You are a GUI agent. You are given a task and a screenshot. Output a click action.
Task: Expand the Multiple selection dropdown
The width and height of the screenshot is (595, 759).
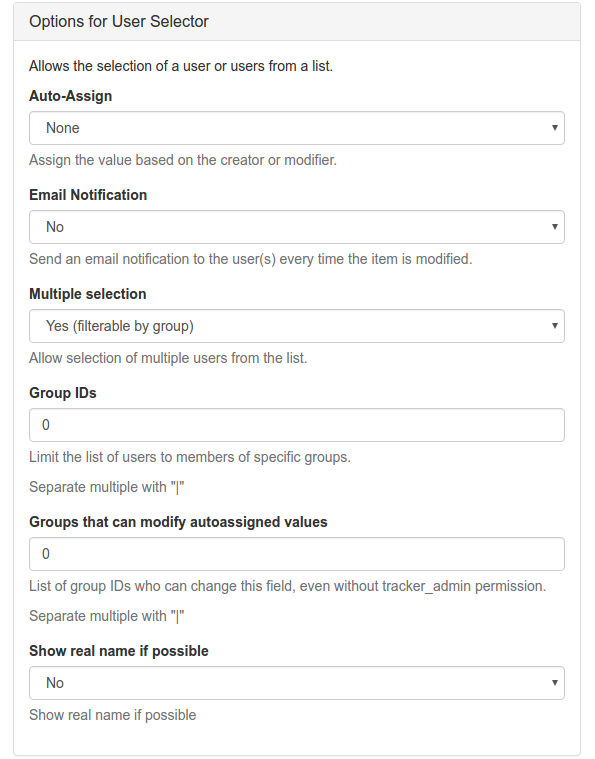click(x=297, y=326)
